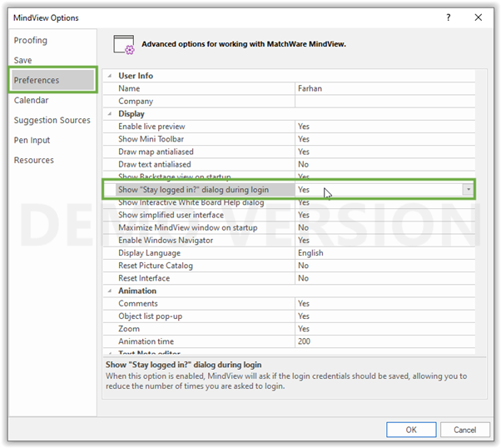Screen dimensions: 501x448
Task: Open the Suggestion Sources section
Action: (x=52, y=120)
